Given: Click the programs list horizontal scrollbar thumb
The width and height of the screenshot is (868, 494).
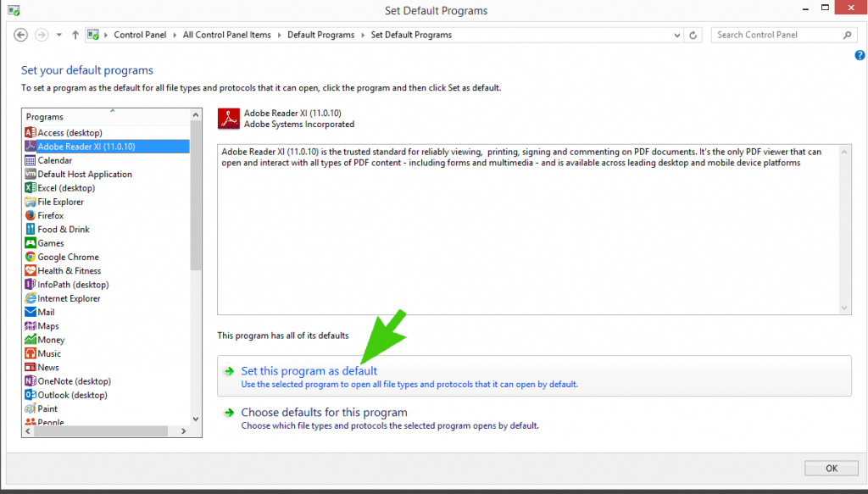Looking at the screenshot, I should pos(101,431).
